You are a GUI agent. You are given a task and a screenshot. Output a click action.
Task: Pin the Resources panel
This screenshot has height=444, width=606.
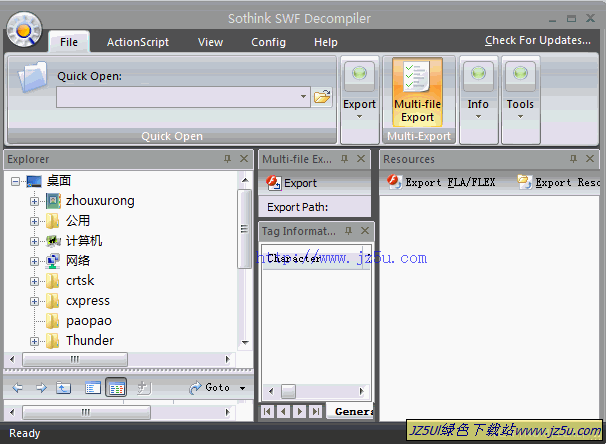tap(573, 159)
